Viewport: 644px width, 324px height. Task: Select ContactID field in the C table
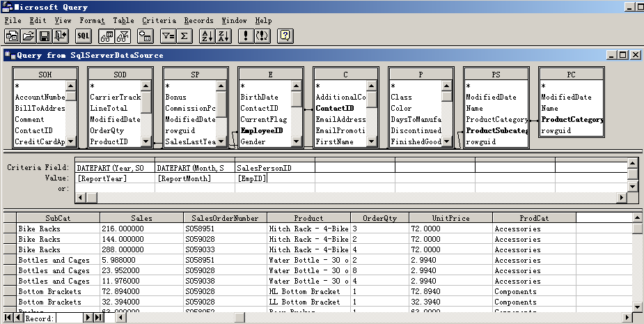point(335,109)
